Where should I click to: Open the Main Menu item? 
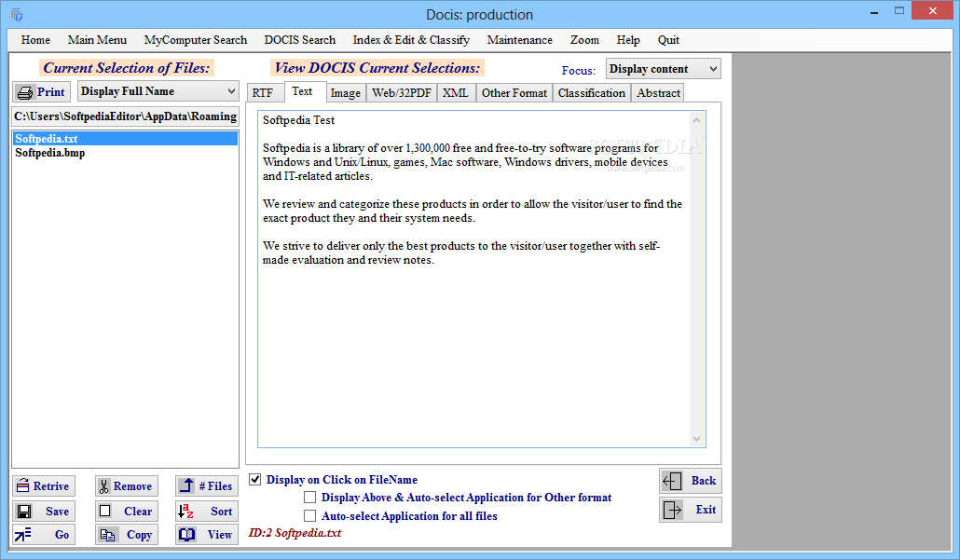(97, 40)
